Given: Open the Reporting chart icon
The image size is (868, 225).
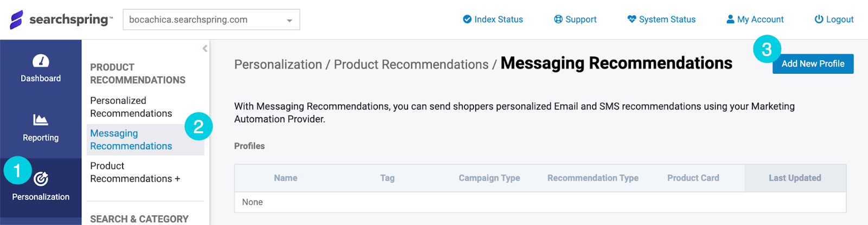Looking at the screenshot, I should click(41, 120).
